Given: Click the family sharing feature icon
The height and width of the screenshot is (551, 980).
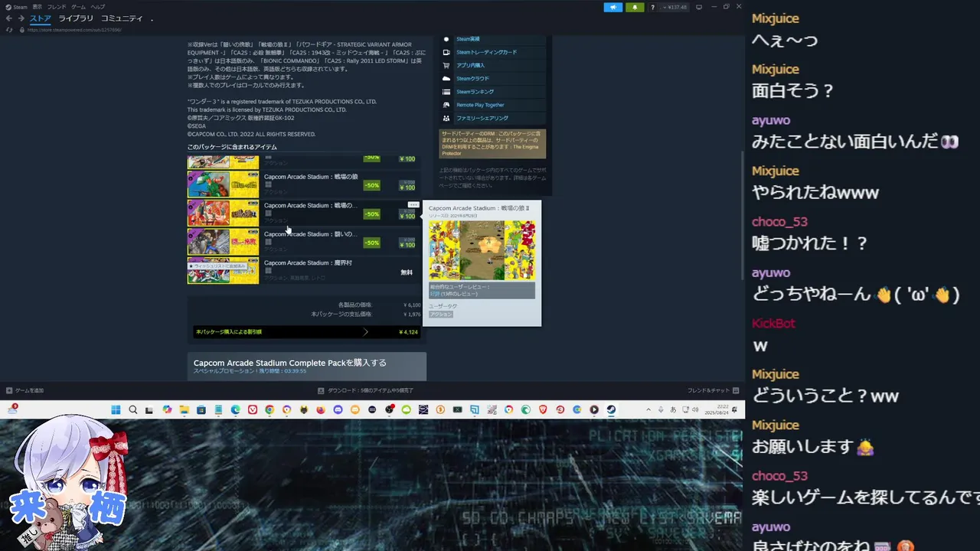Looking at the screenshot, I should tap(446, 118).
